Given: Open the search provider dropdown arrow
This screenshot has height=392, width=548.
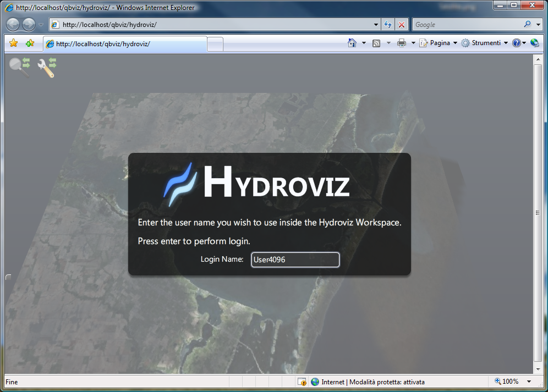Looking at the screenshot, I should click(x=538, y=24).
